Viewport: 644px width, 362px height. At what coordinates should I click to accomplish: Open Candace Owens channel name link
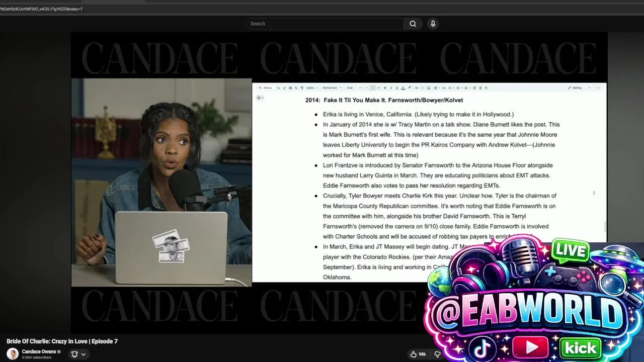pyautogui.click(x=39, y=352)
